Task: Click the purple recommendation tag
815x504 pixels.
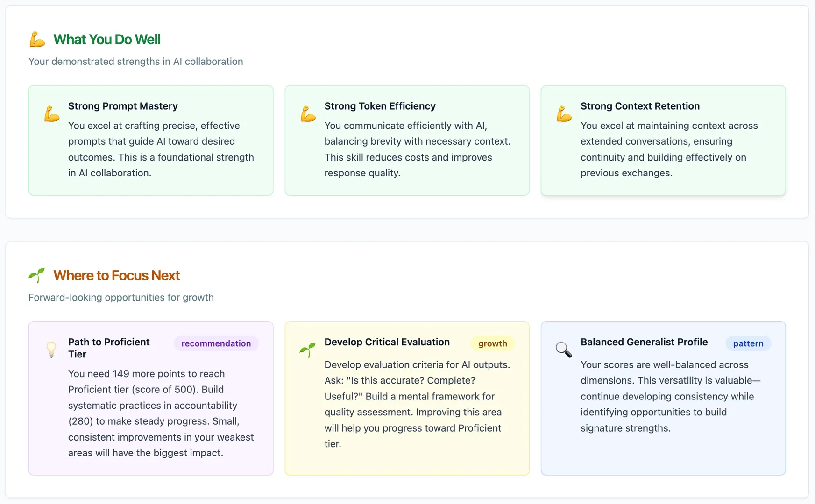Action: pyautogui.click(x=216, y=343)
